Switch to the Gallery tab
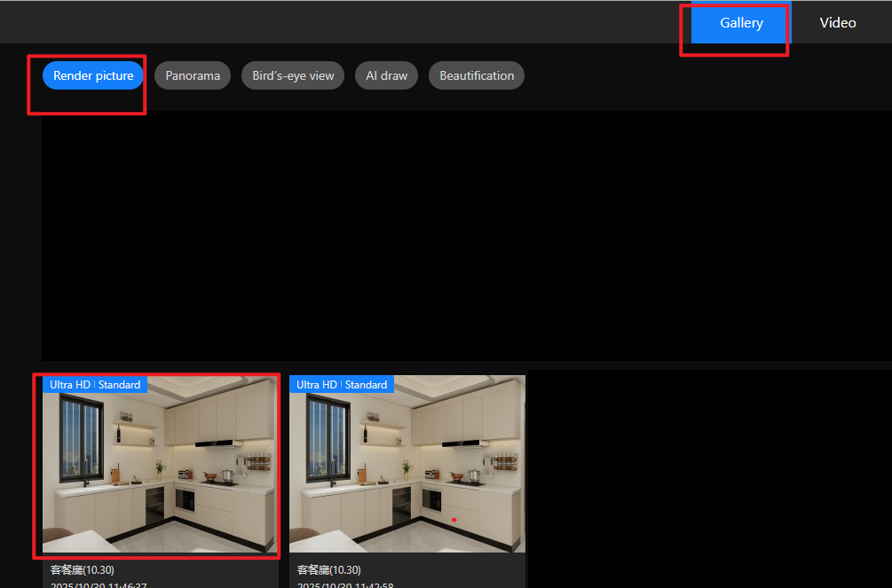This screenshot has width=892, height=588. tap(740, 23)
